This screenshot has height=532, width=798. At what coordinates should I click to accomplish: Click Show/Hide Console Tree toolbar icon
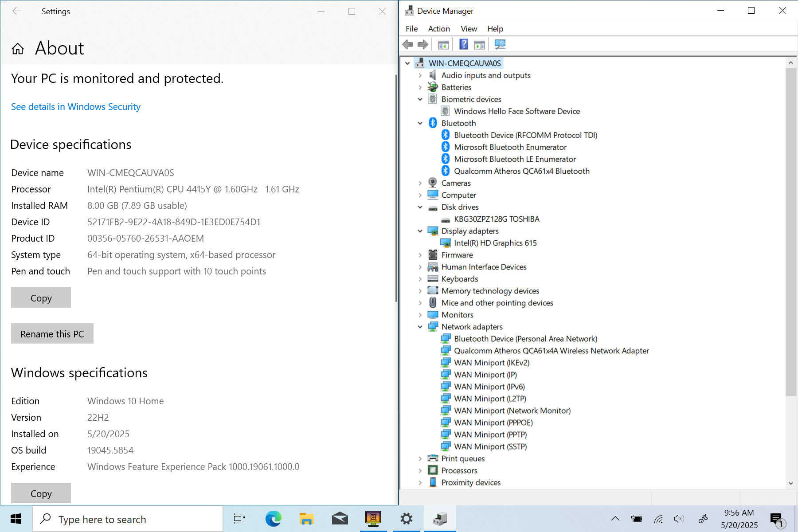pyautogui.click(x=443, y=44)
